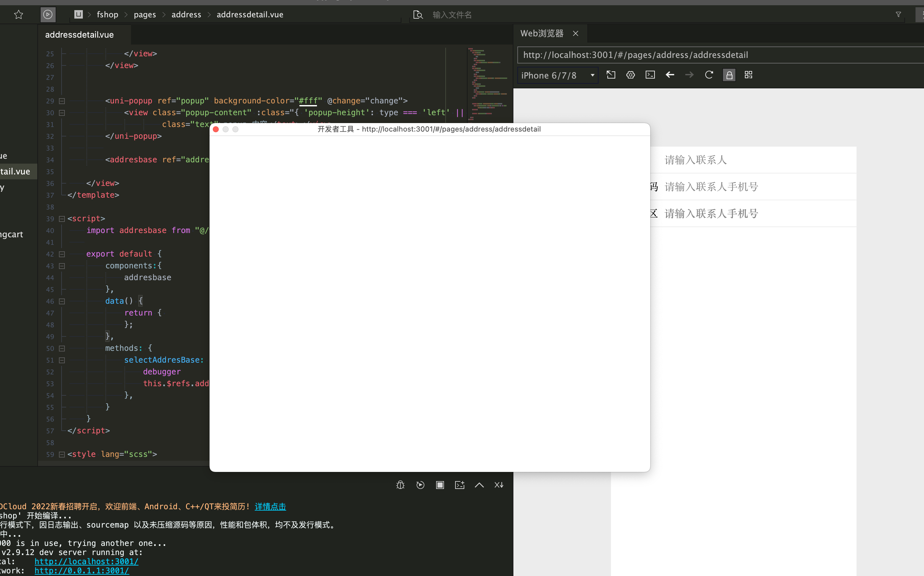
Task: Click the QR code icon in browser toolbar
Action: (748, 75)
